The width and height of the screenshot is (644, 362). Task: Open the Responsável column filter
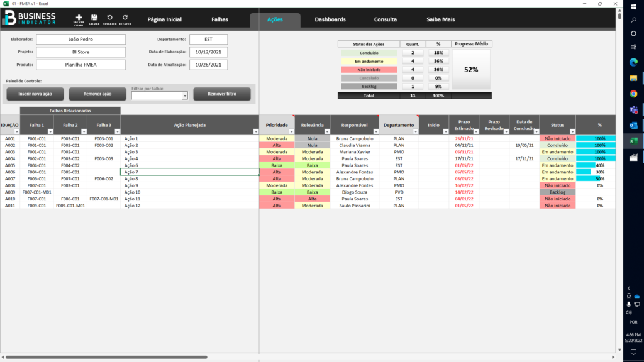point(375,132)
